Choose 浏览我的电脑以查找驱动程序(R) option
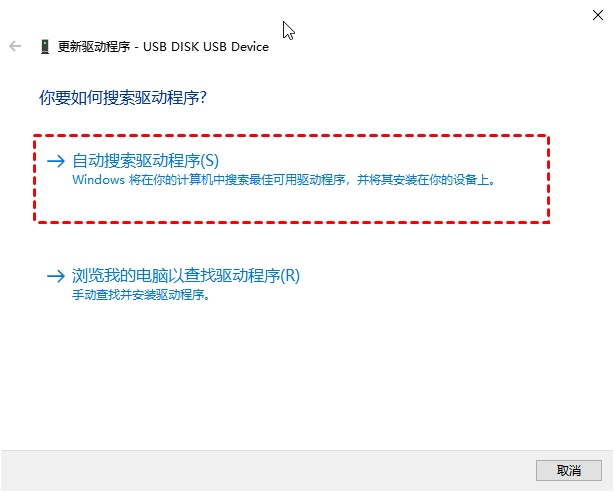Image resolution: width=614 pixels, height=492 pixels. tap(186, 276)
